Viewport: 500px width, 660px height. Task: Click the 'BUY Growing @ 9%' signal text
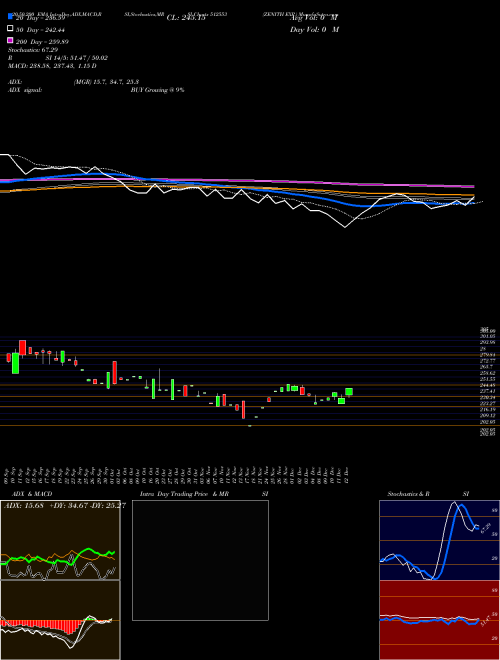click(x=157, y=90)
